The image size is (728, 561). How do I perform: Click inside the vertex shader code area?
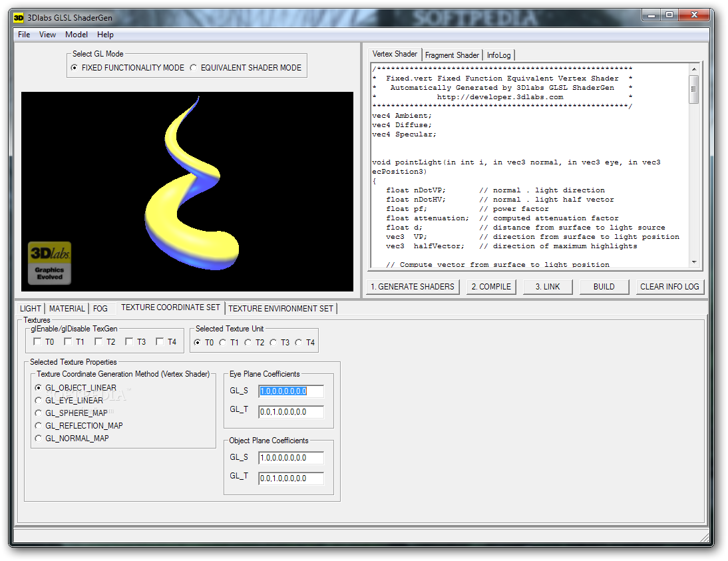(x=529, y=166)
